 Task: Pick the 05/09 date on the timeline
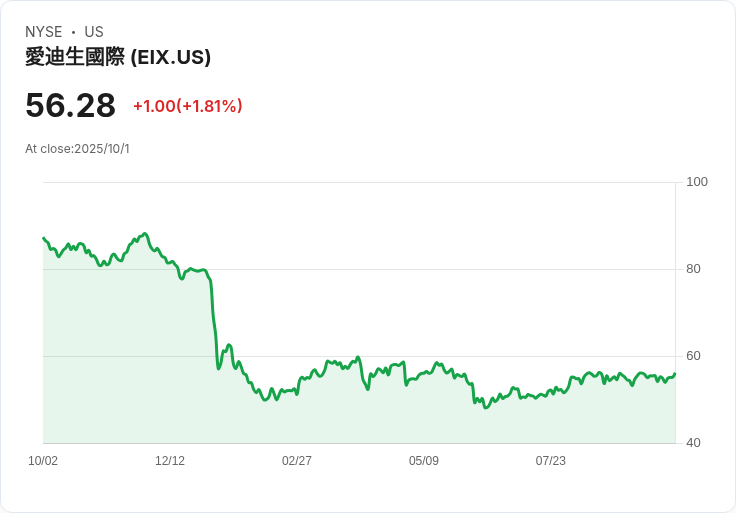[x=424, y=461]
